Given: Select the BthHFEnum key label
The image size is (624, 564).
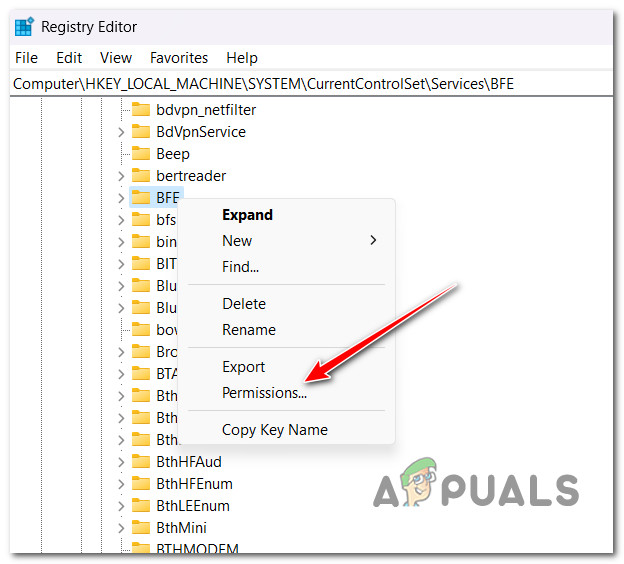Looking at the screenshot, I should [x=194, y=484].
